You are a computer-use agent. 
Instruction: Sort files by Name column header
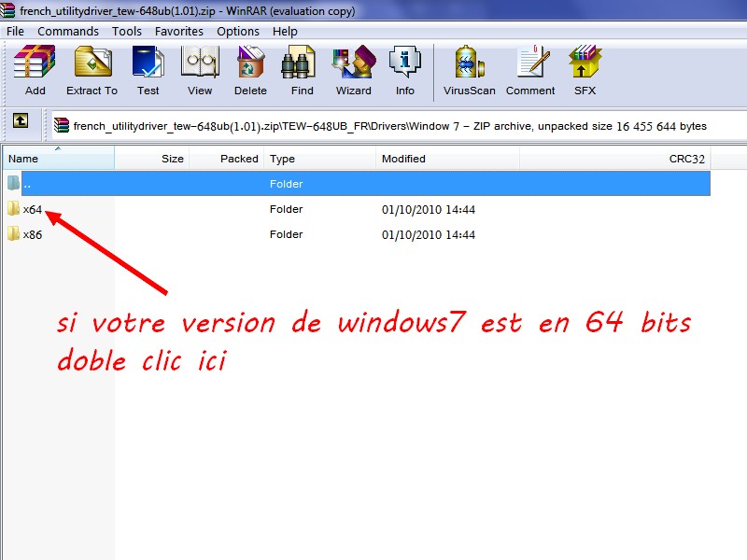click(x=56, y=159)
